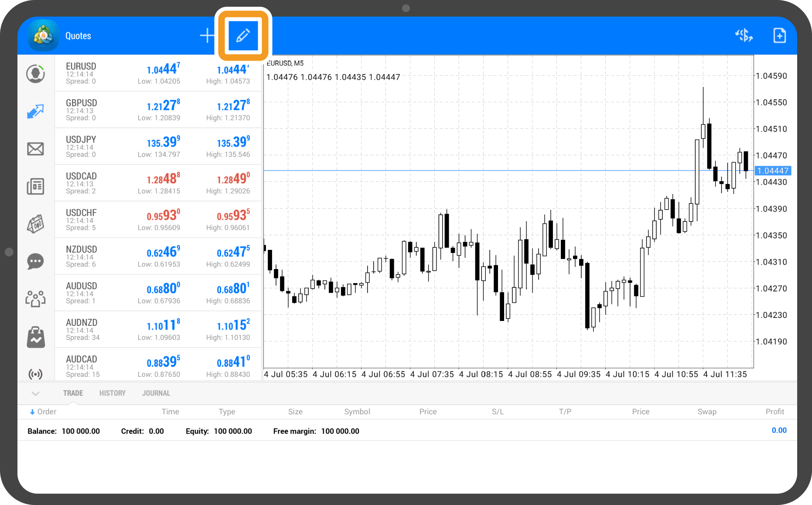Click the dollar-sign trade icon in header

click(744, 36)
